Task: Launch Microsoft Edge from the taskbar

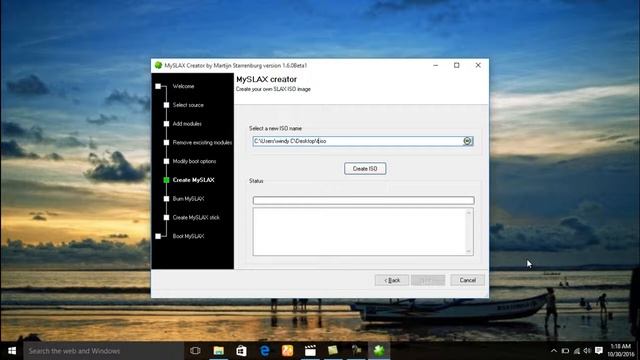Action: (x=264, y=351)
